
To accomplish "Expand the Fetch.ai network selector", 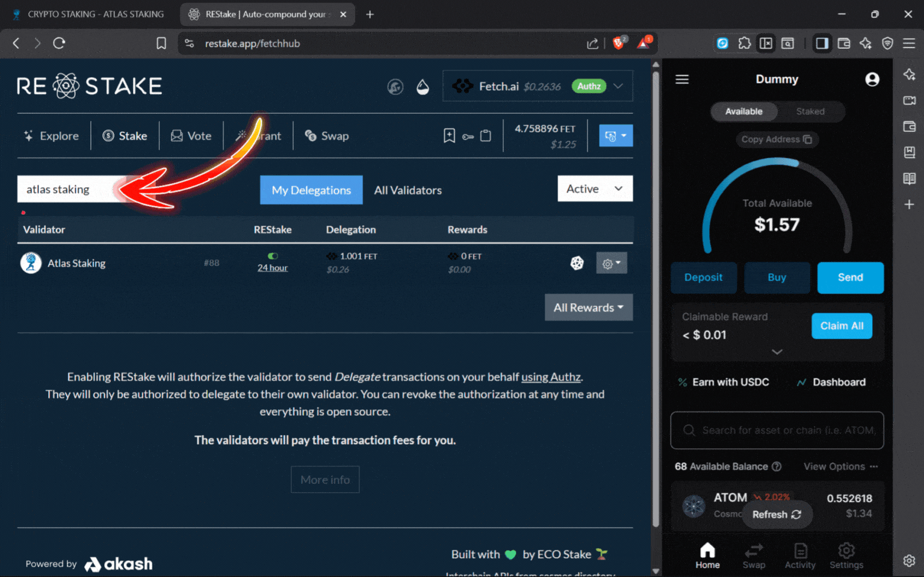I will 618,86.
